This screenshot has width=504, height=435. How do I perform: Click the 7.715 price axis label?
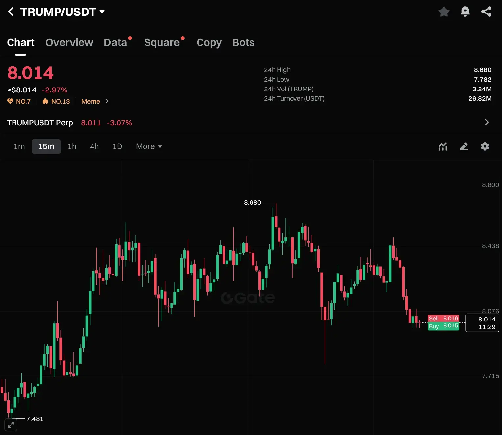(x=491, y=376)
